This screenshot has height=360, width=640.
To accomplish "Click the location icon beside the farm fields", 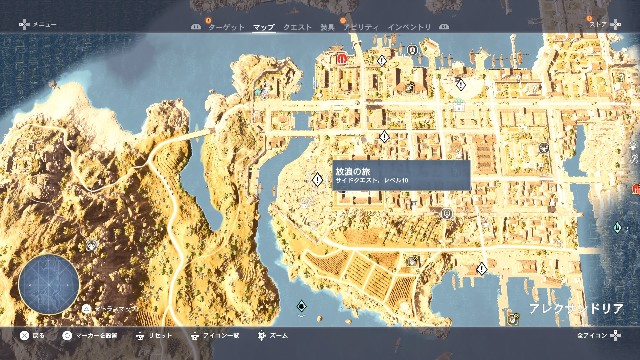I will [x=412, y=261].
